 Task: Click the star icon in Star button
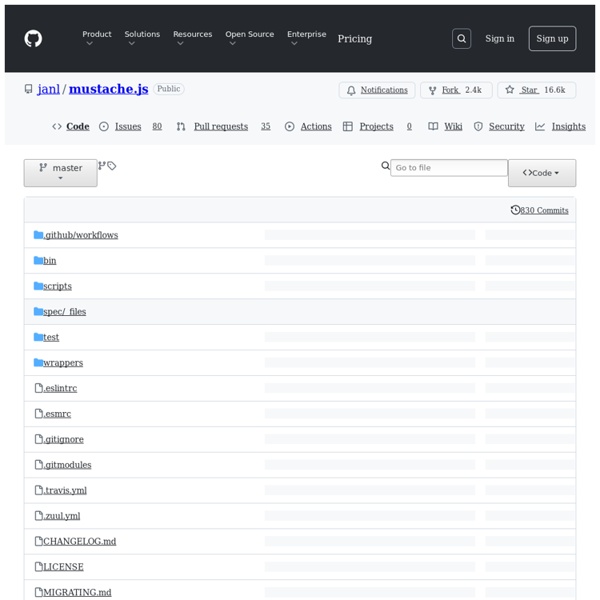509,90
